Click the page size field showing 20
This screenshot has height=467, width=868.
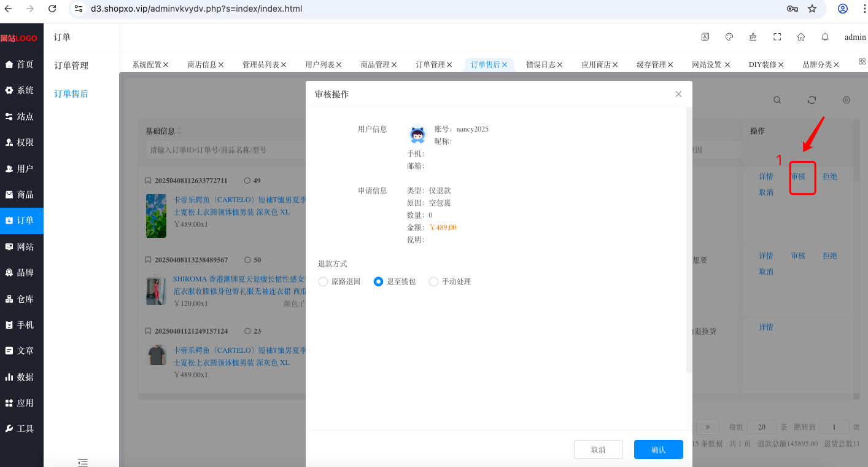pos(762,427)
